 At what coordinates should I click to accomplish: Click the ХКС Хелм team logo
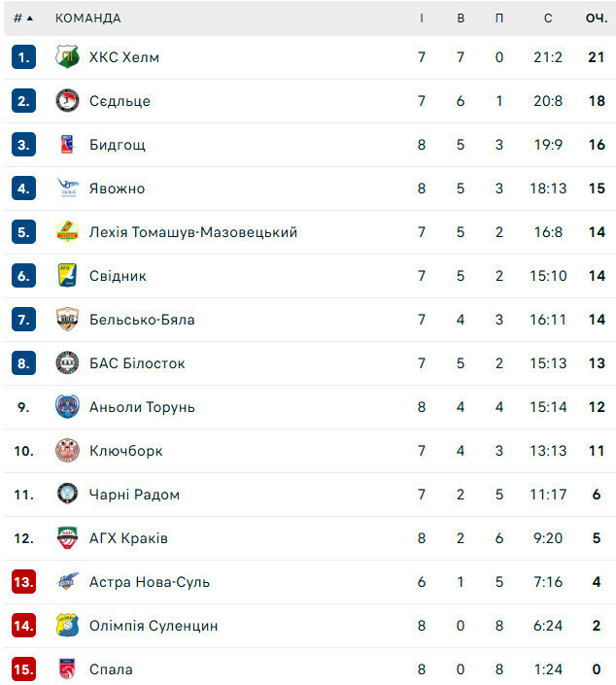(x=67, y=57)
